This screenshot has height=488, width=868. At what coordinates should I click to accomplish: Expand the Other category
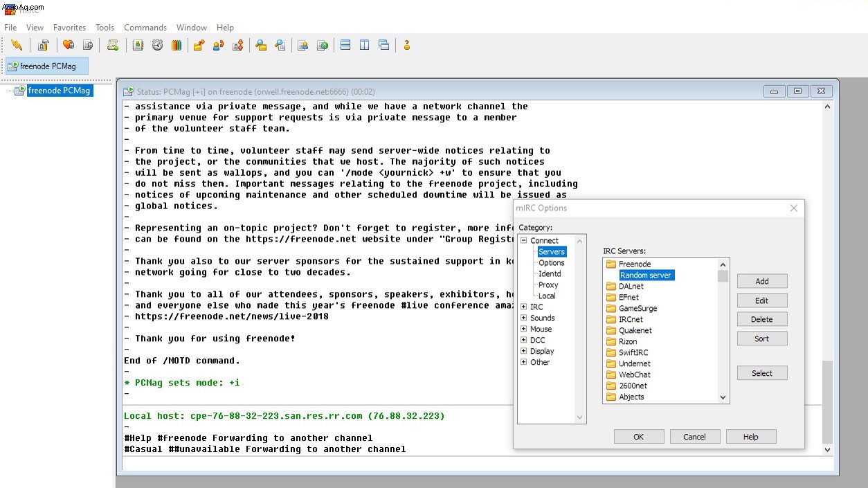click(x=524, y=363)
